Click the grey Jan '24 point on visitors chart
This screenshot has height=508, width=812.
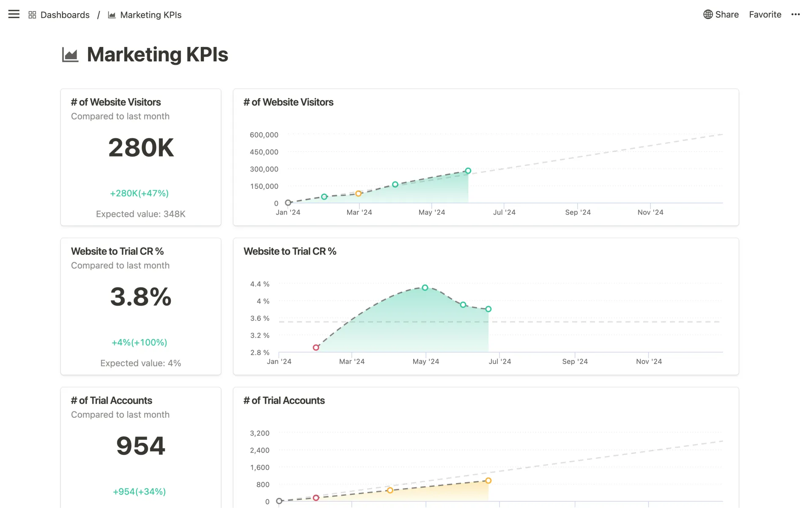coord(288,203)
